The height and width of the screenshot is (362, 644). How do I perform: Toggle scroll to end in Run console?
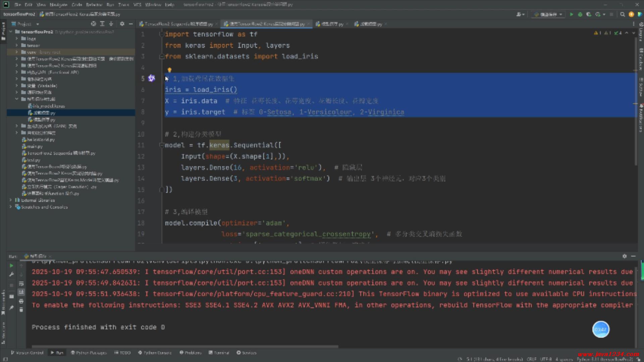(x=21, y=292)
